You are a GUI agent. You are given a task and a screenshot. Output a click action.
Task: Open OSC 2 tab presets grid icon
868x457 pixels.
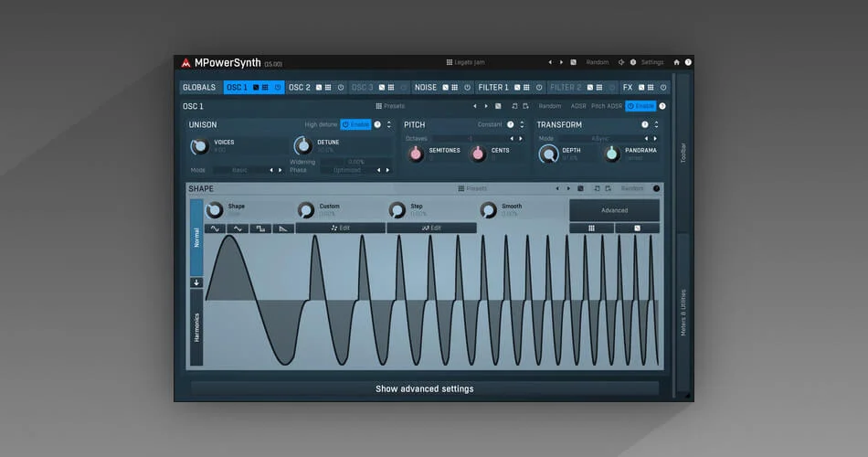[x=328, y=88]
